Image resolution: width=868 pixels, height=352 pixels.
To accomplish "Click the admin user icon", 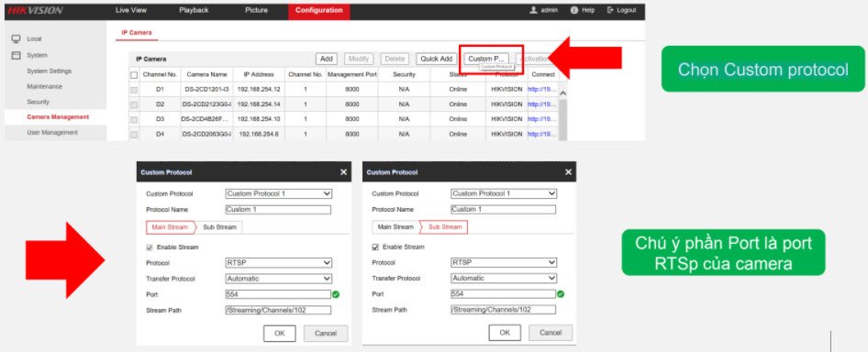I will point(534,10).
